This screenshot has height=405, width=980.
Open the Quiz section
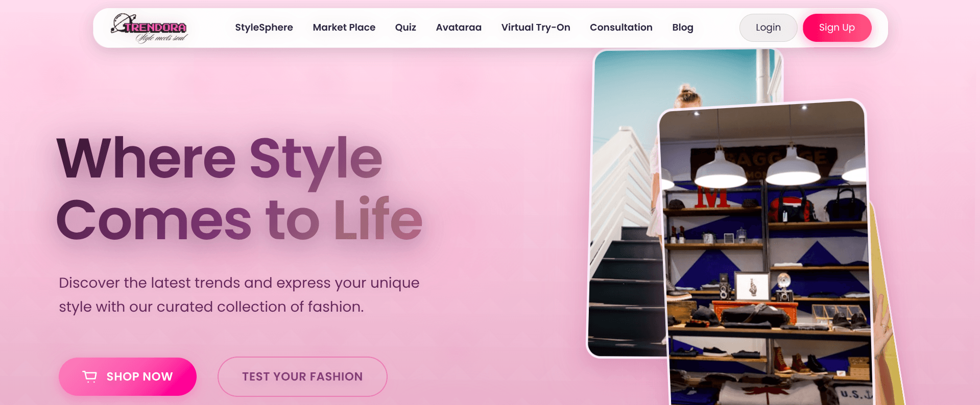405,28
